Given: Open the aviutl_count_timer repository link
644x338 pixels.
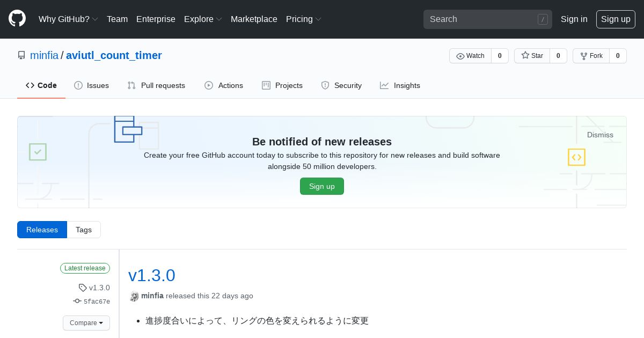Looking at the screenshot, I should [x=114, y=55].
